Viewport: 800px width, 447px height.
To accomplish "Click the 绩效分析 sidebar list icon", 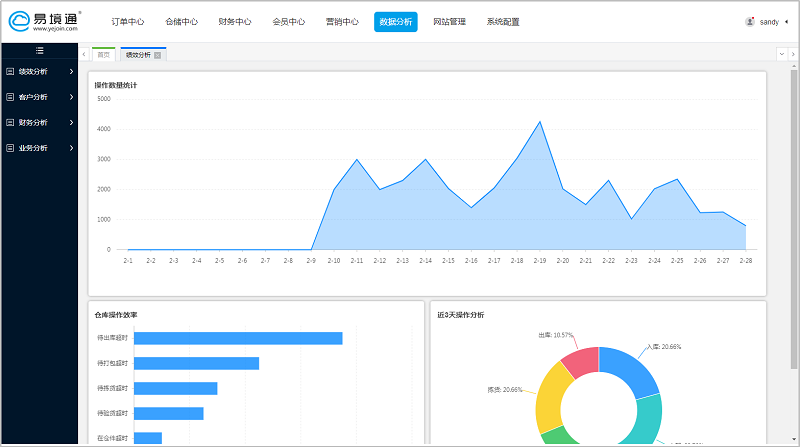I will (x=10, y=72).
